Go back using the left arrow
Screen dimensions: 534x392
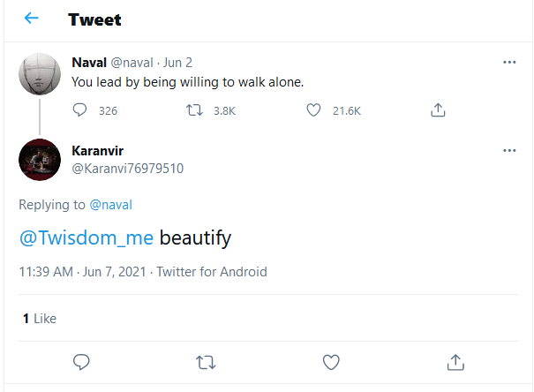click(x=31, y=19)
